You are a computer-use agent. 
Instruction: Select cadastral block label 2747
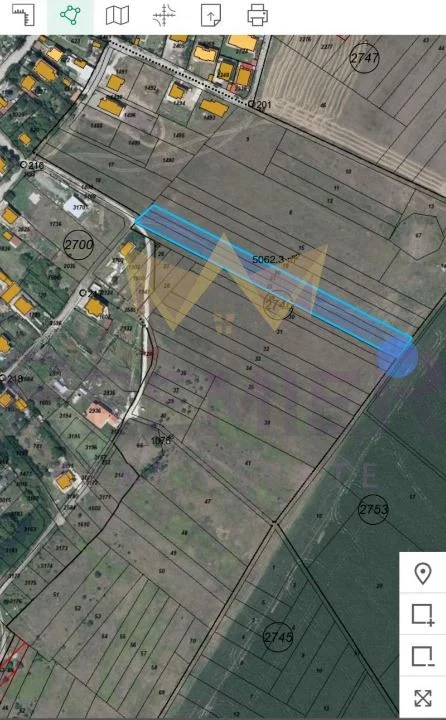[x=364, y=57]
